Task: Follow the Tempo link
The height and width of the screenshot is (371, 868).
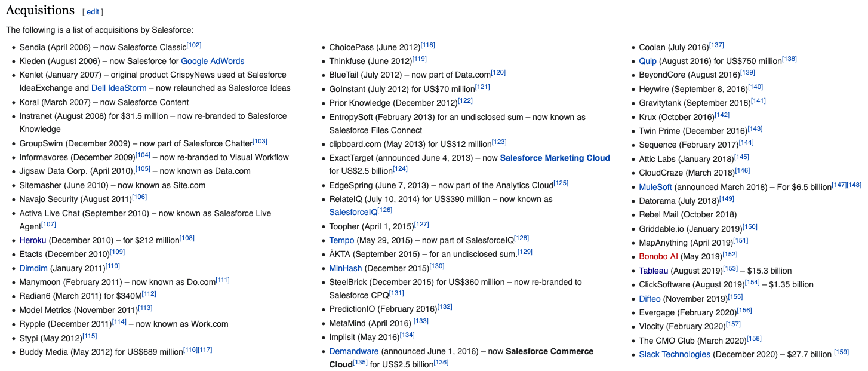Action: [342, 240]
